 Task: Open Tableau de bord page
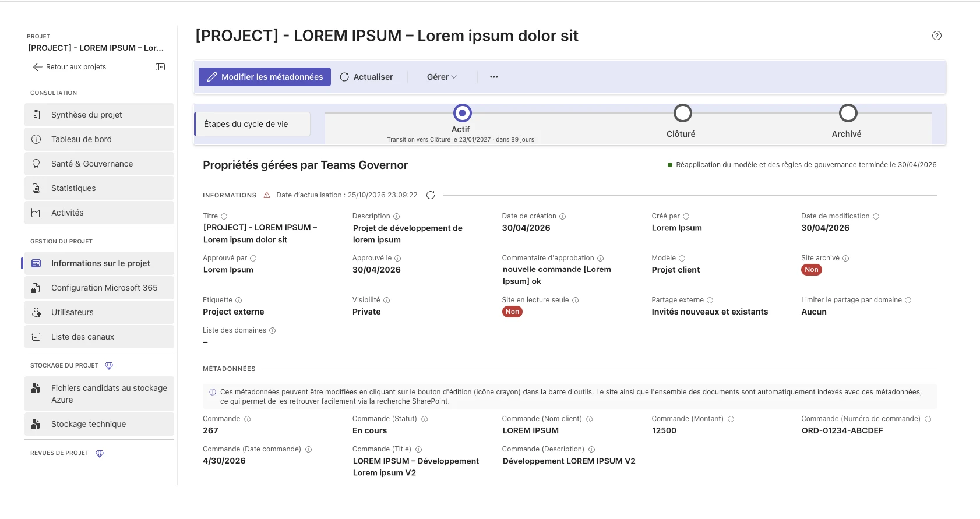click(99, 139)
